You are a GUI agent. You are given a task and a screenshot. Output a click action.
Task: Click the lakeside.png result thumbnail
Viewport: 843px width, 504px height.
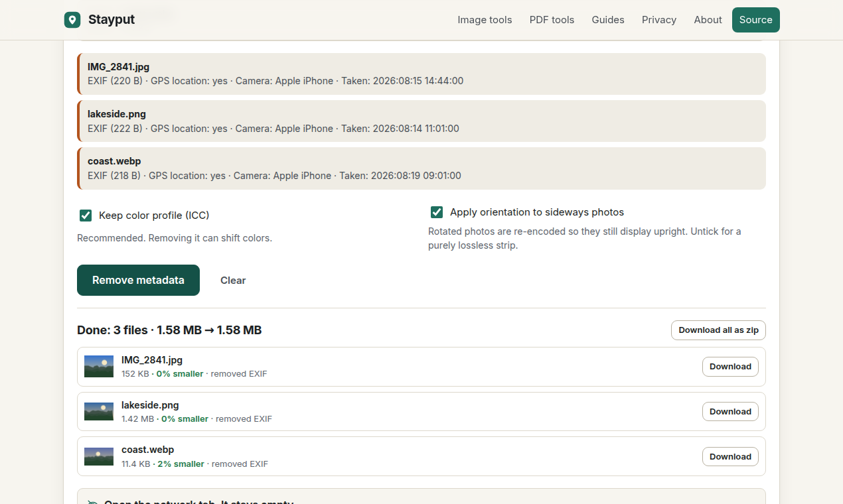[x=99, y=412]
